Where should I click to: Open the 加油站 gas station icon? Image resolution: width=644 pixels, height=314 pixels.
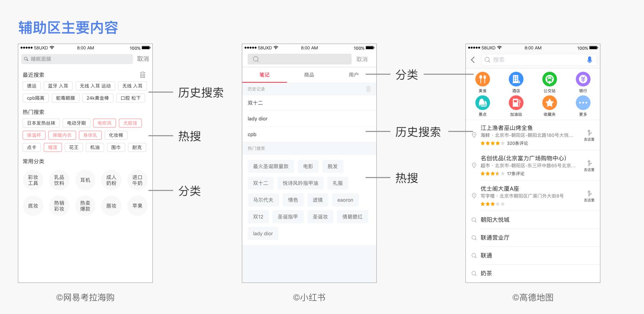516,103
